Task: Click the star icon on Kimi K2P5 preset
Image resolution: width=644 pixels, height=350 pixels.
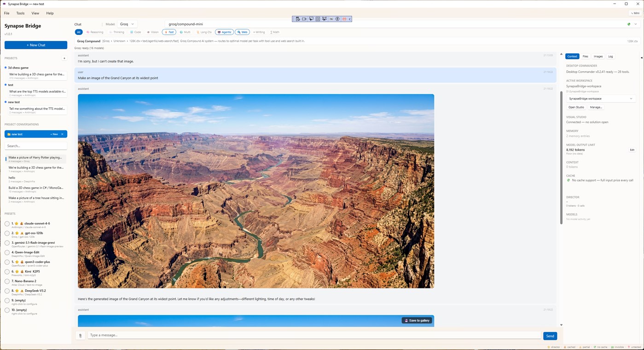Action: (17, 271)
